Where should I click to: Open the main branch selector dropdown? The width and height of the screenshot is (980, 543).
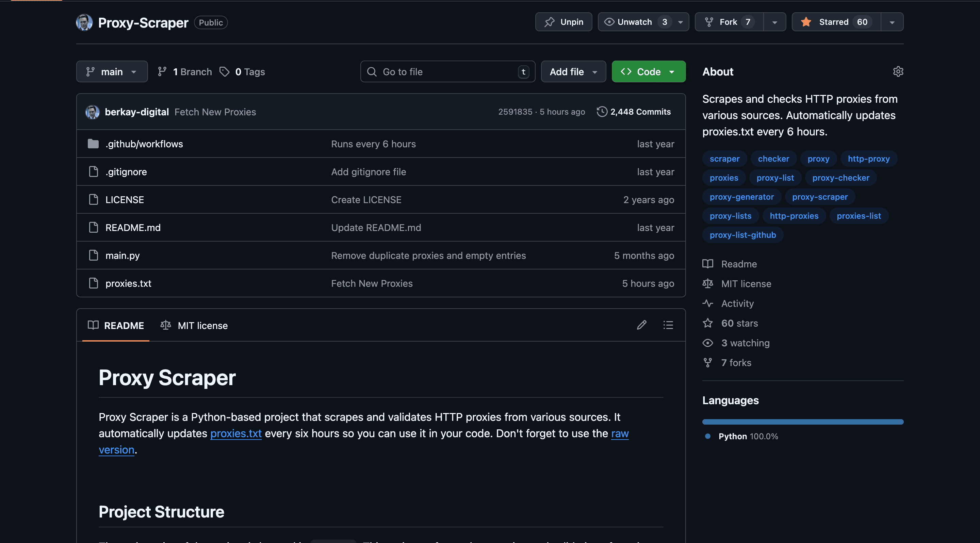click(112, 71)
